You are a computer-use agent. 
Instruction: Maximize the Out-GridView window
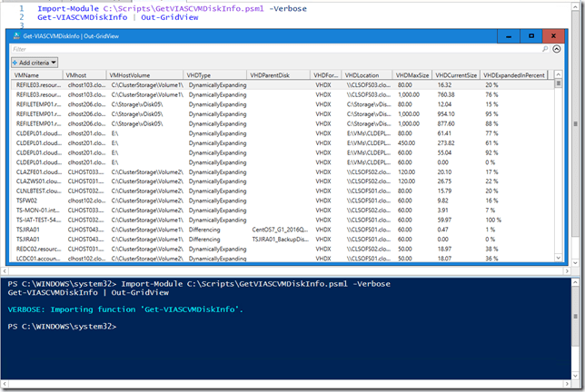(x=531, y=34)
